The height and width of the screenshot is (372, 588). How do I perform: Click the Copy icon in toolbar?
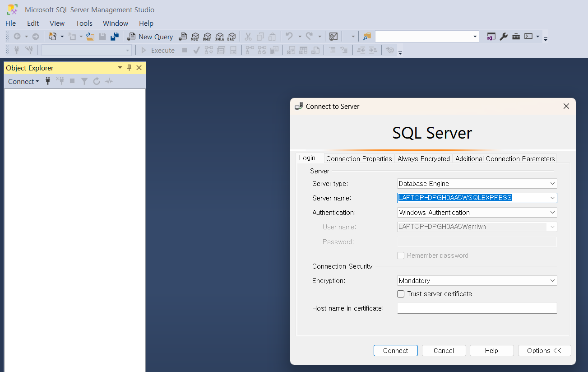click(x=260, y=37)
